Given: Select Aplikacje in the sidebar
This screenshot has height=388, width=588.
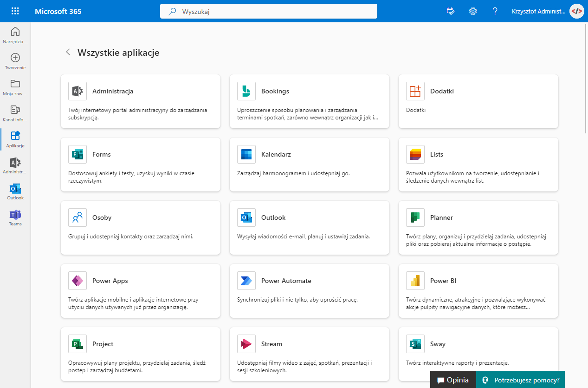Looking at the screenshot, I should pos(15,139).
